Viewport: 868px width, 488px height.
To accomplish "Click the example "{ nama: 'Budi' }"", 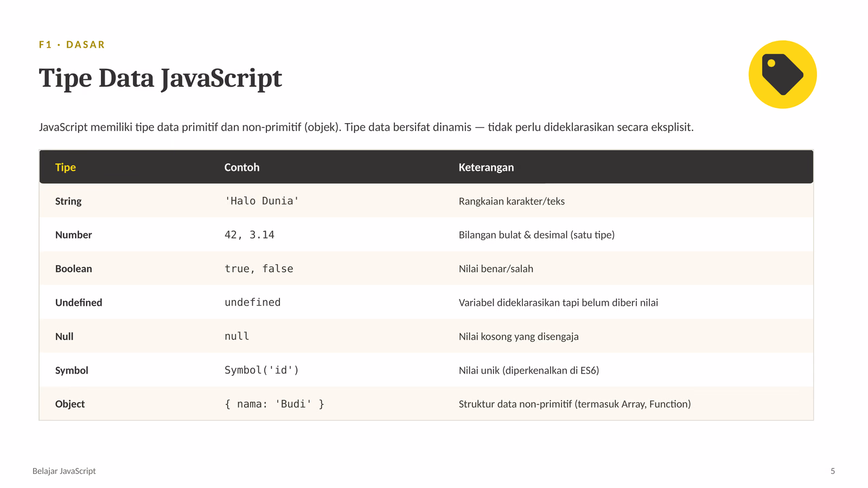I will (275, 404).
